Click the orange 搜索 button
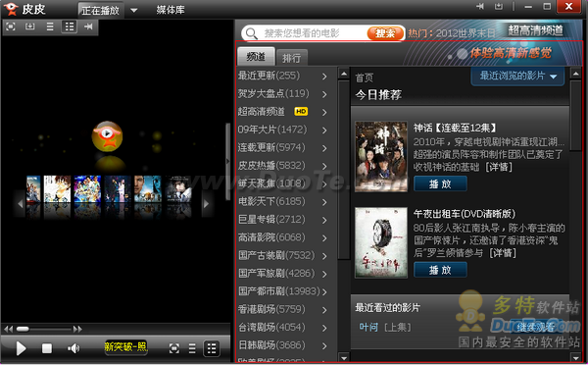 [x=385, y=33]
